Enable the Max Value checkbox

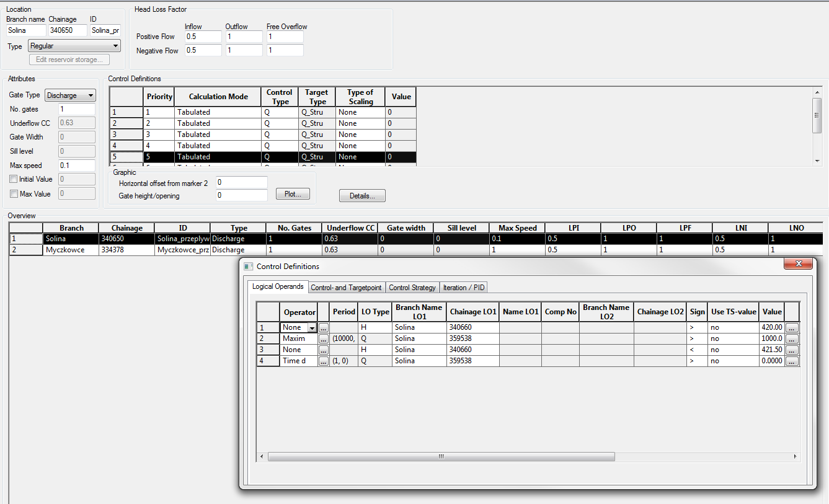[x=14, y=194]
